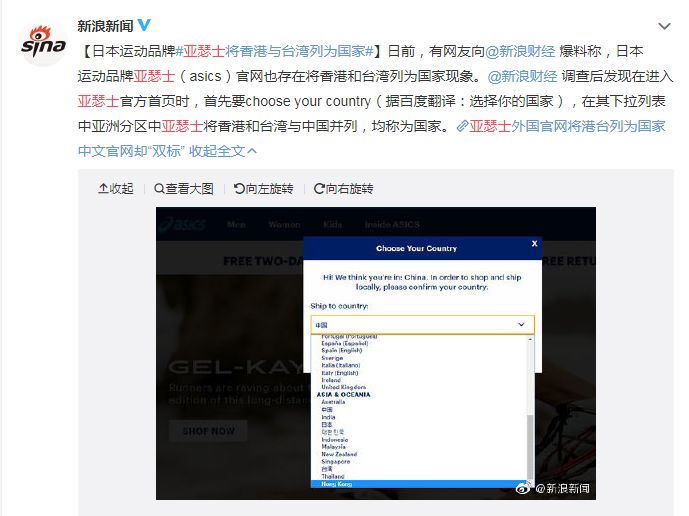Click the Kids menu on ASICS site
The height and width of the screenshot is (516, 689).
pos(333,225)
